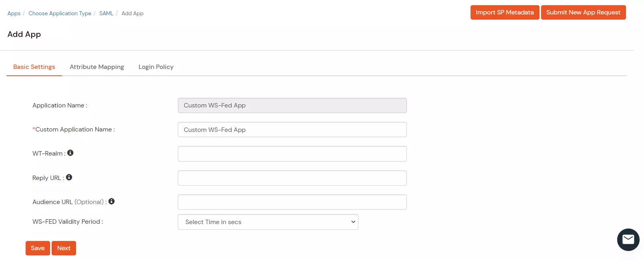644x261 pixels.
Task: Go to SAML breadcrumb link
Action: (106, 13)
